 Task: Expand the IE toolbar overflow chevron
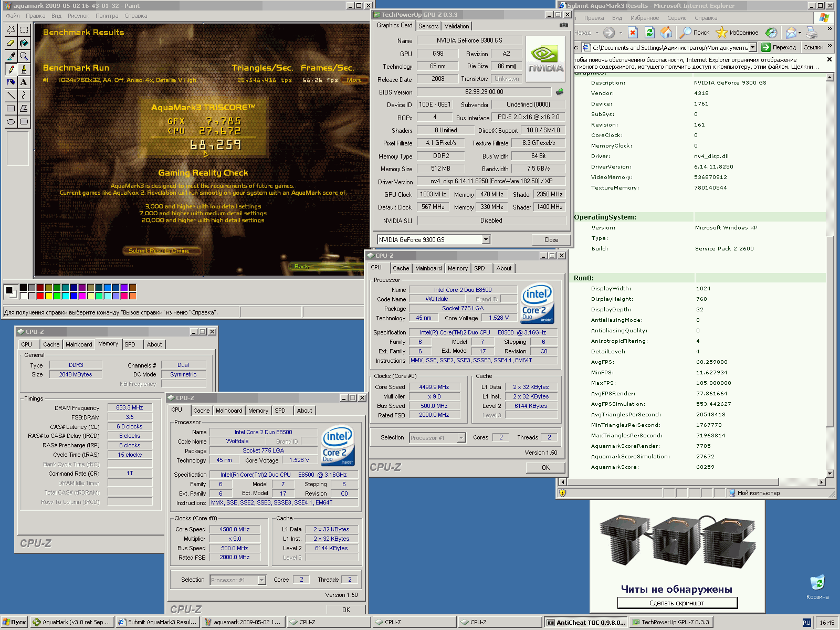pos(829,29)
